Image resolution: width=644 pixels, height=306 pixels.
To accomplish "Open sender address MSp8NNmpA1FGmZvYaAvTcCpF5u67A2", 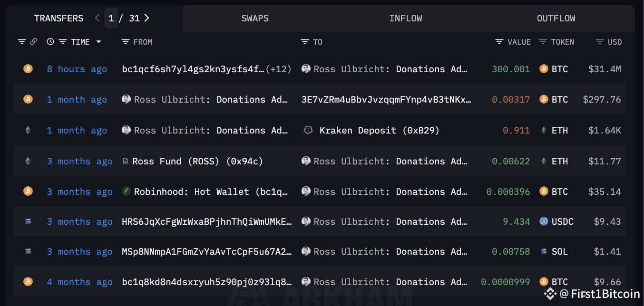I will [207, 251].
